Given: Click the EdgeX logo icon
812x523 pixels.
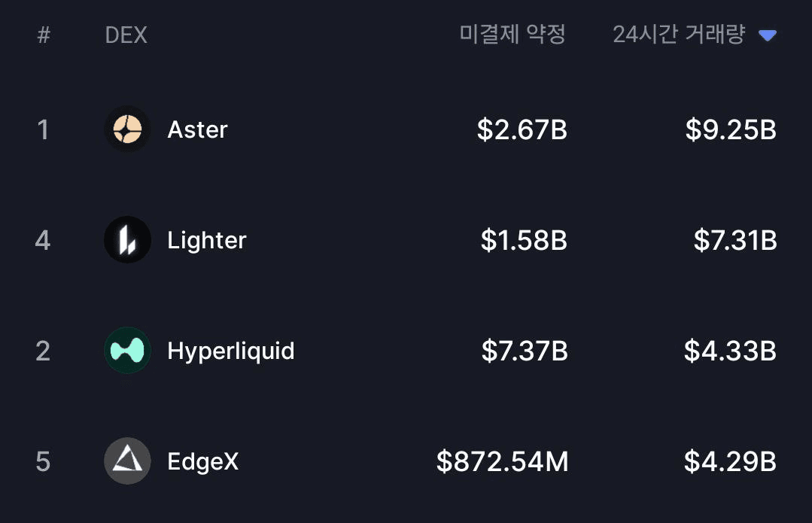Looking at the screenshot, I should click(127, 461).
